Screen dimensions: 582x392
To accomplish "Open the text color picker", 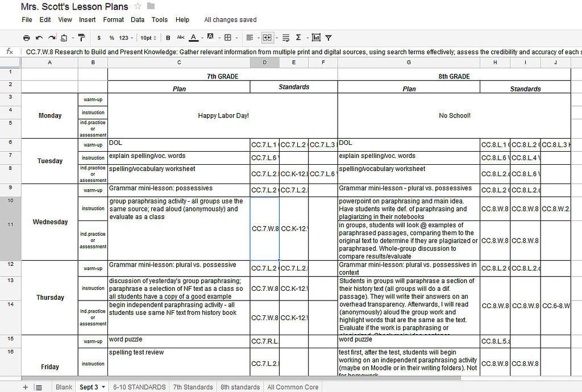I will coord(194,38).
